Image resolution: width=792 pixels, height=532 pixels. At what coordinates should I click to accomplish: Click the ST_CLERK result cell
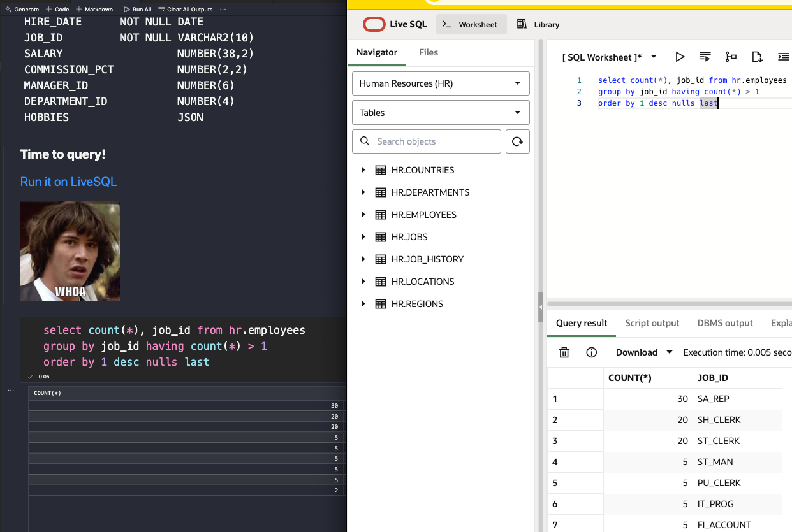[x=737, y=441]
